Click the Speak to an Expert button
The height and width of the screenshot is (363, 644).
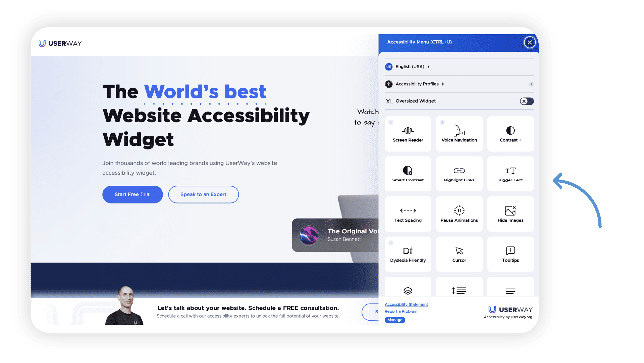pos(203,194)
